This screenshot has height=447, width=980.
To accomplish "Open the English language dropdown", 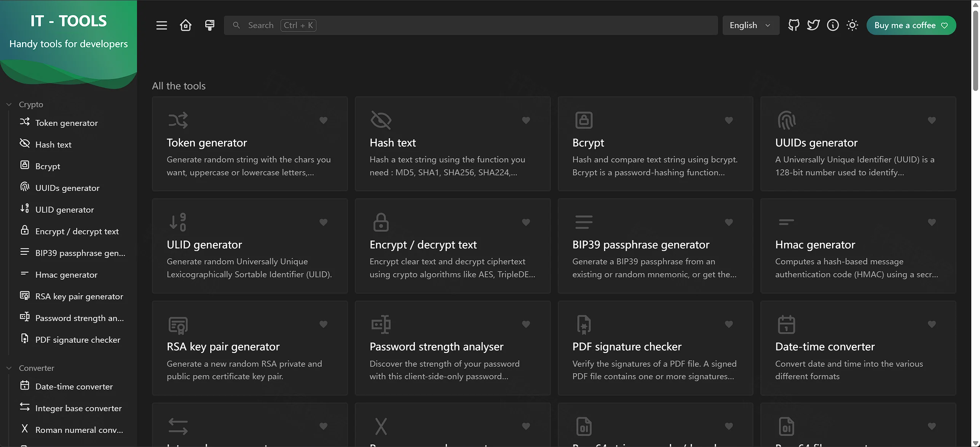I will tap(751, 25).
